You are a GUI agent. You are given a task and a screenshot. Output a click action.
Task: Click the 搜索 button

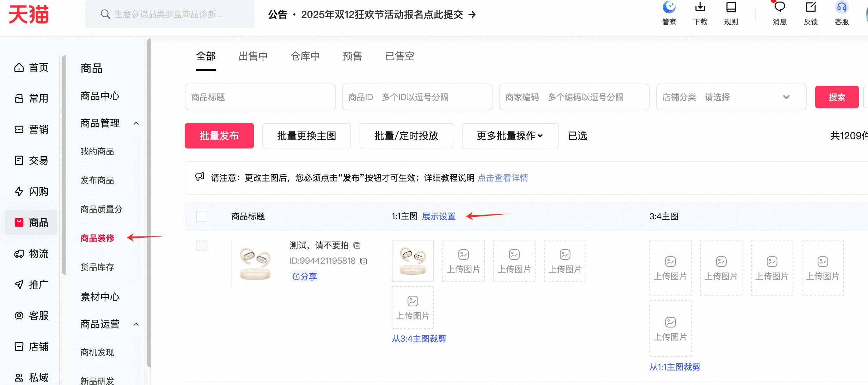click(837, 97)
